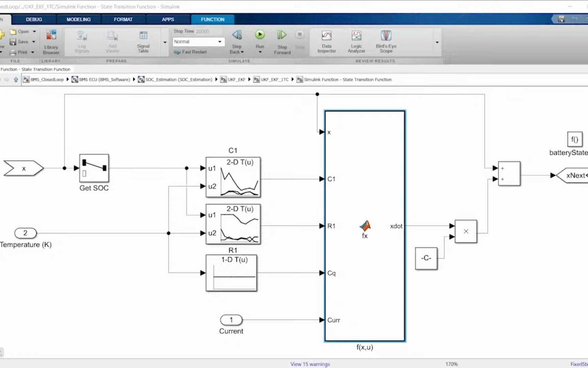Click Step Forward
Screen dimensions: 588x368
pos(282,42)
